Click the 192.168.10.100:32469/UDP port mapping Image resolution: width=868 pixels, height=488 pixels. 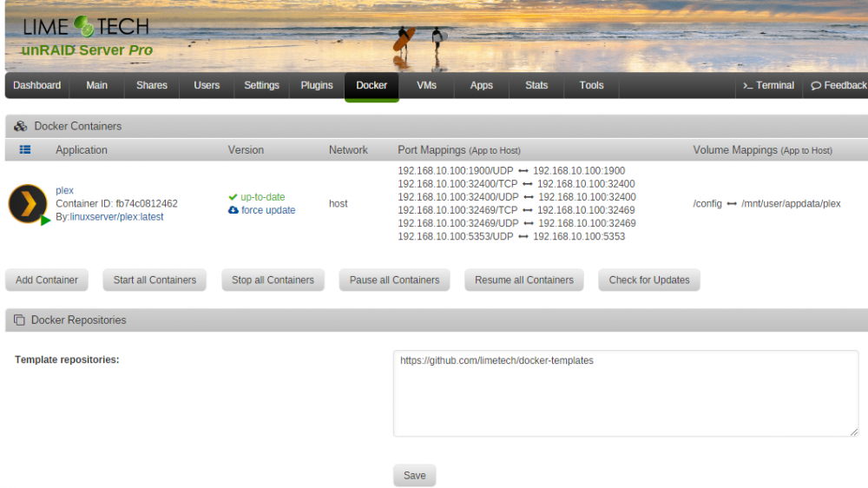click(x=516, y=223)
